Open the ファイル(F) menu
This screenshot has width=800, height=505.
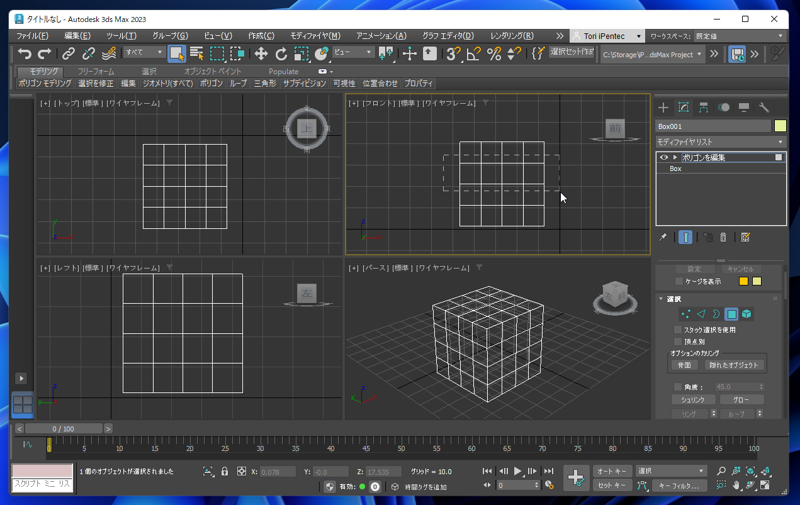point(32,36)
